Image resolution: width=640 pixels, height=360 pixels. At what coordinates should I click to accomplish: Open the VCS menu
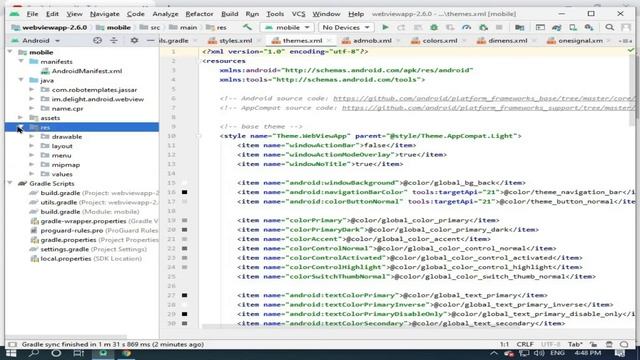298,14
